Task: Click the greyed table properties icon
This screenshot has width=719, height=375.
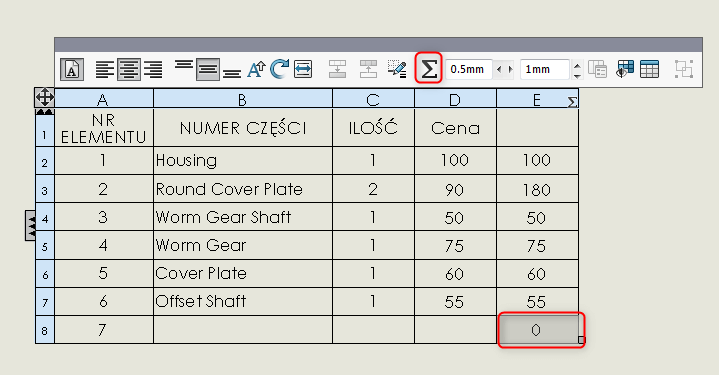Action: (597, 69)
